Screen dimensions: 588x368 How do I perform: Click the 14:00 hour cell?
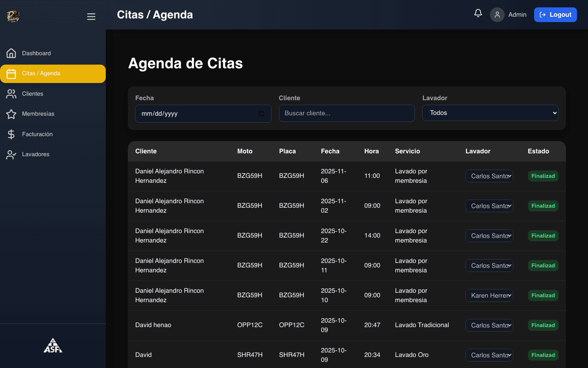click(372, 236)
